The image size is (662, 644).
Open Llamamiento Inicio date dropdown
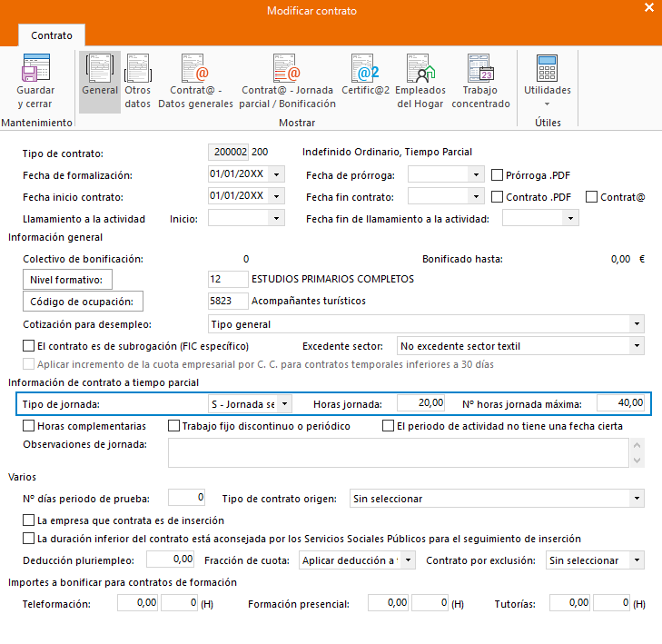pos(276,218)
